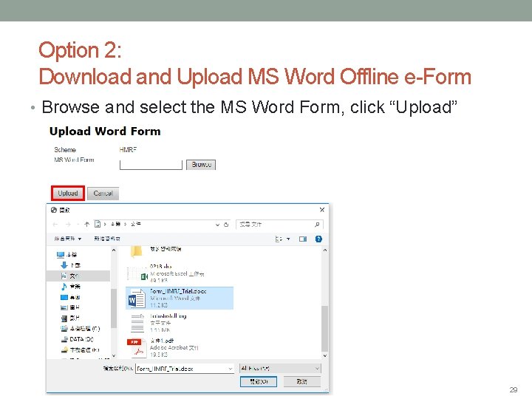Click the blue Help question mark icon
Image resolution: width=532 pixels, height=399 pixels.
pyautogui.click(x=318, y=239)
